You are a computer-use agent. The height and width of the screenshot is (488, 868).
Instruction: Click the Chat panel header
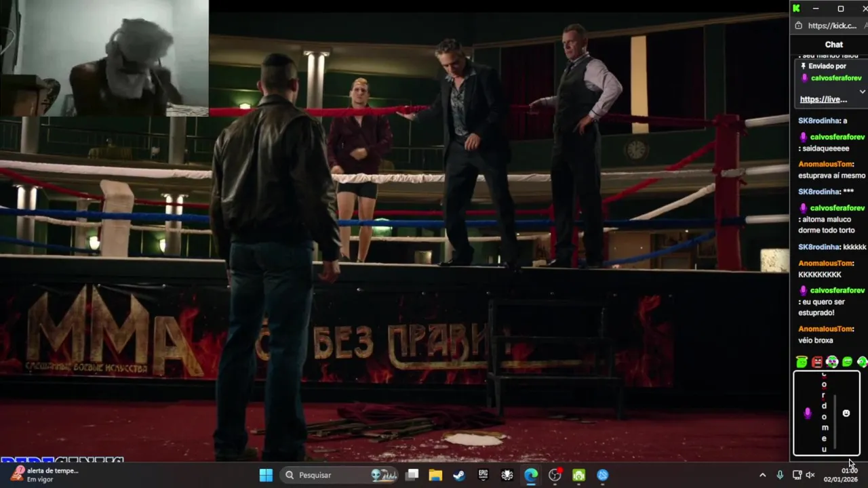click(834, 44)
